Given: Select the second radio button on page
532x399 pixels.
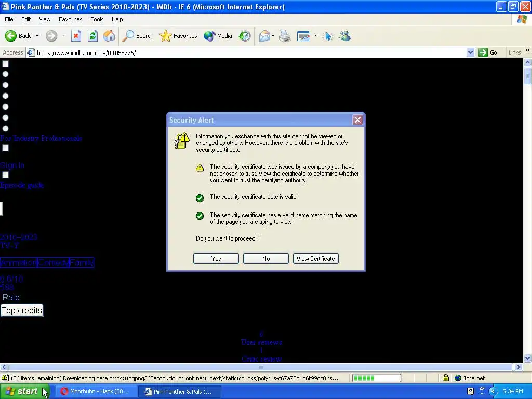Looking at the screenshot, I should coord(5,85).
